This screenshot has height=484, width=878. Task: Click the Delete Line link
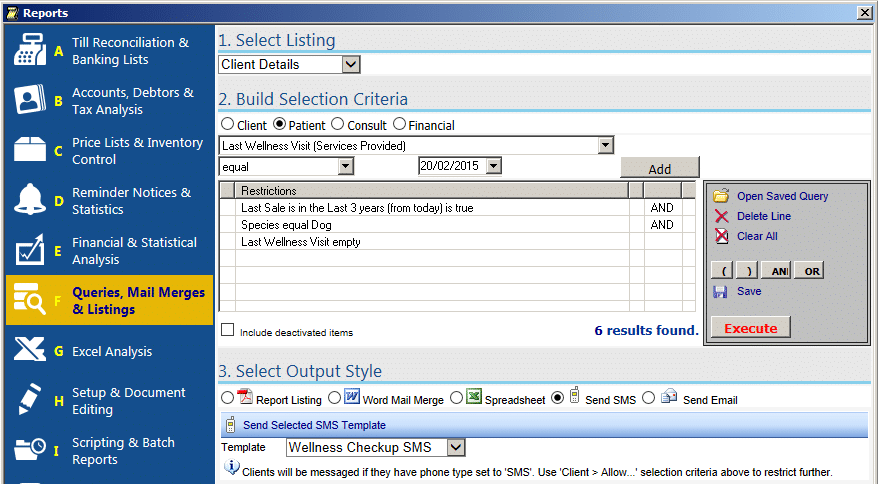[764, 216]
